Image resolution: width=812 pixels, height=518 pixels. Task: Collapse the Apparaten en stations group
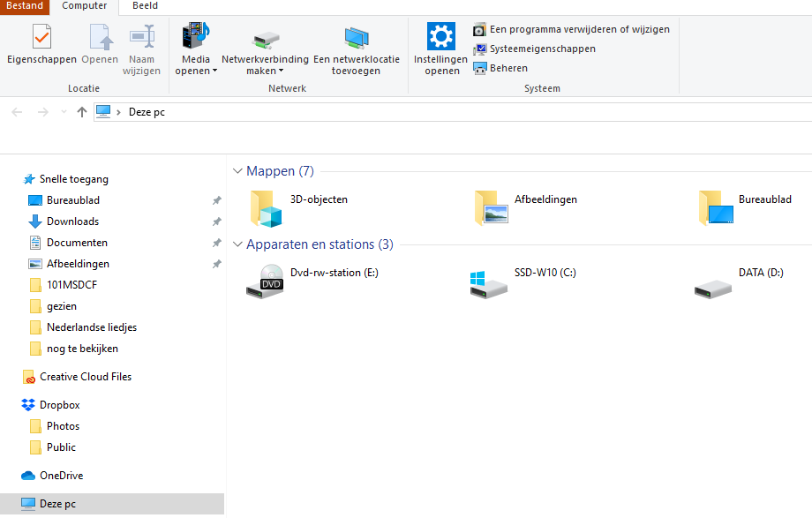pos(237,244)
